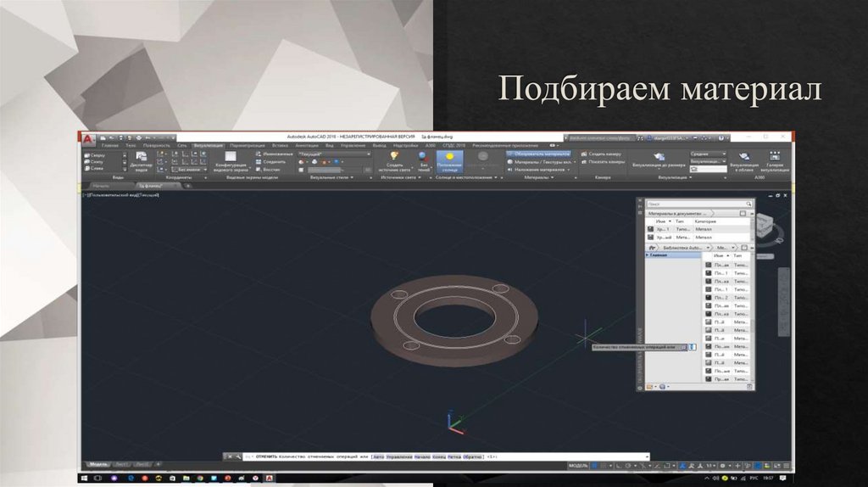This screenshot has height=487, width=868.
Task: Click the ViewCube in the viewport
Action: tap(767, 227)
